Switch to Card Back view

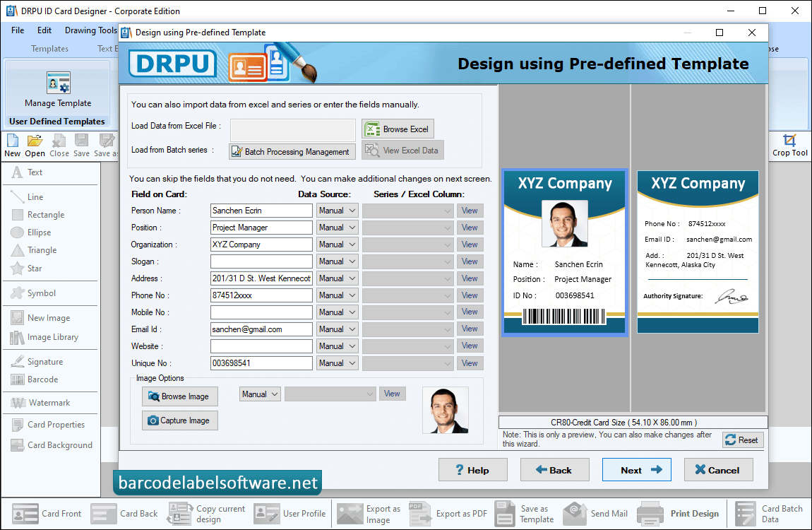point(124,514)
